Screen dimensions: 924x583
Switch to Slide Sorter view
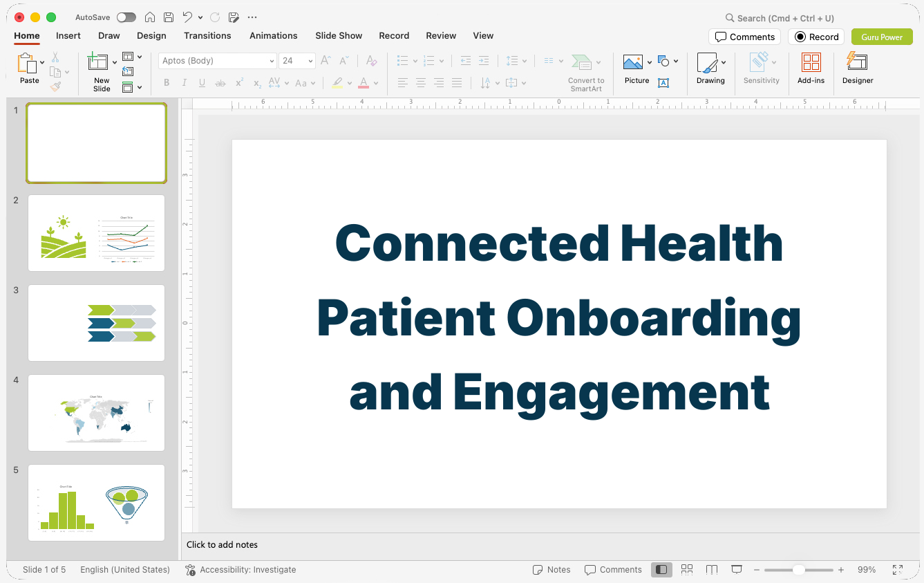click(x=687, y=570)
